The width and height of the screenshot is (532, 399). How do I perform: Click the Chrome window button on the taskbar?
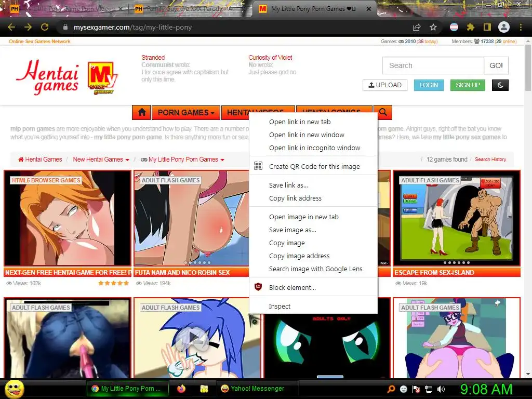click(x=128, y=389)
